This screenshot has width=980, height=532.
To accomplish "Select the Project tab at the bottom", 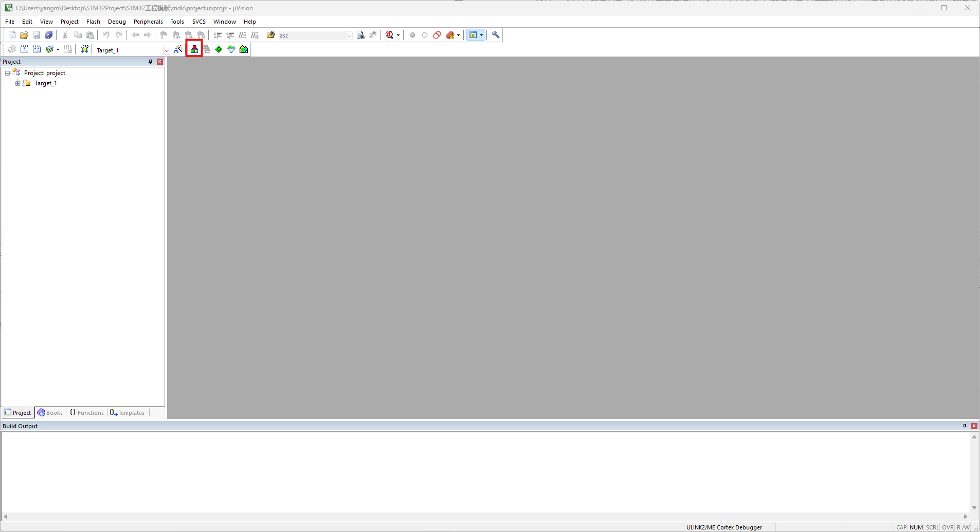I will point(18,413).
